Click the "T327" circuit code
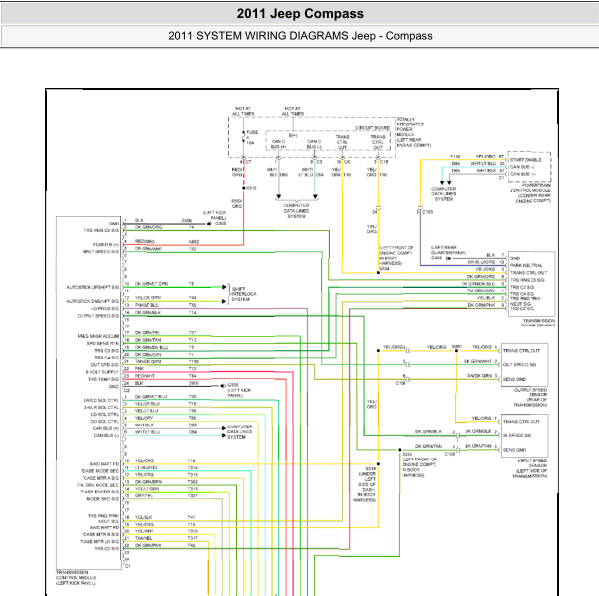This screenshot has height=596, width=599. click(193, 496)
